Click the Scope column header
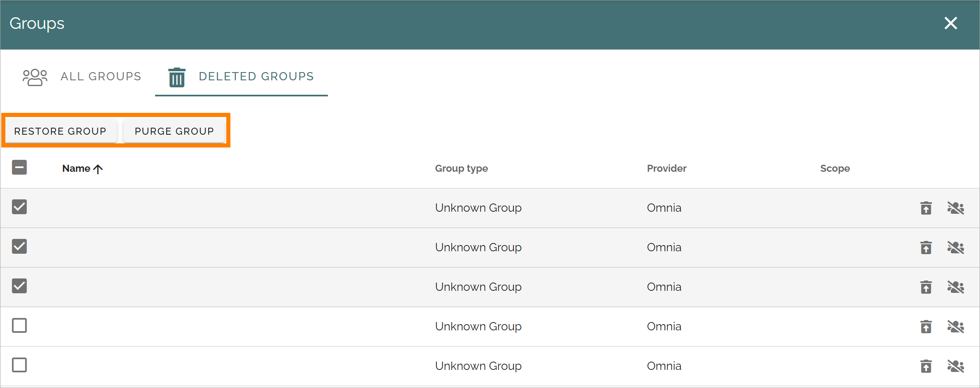Image resolution: width=980 pixels, height=388 pixels. tap(835, 168)
